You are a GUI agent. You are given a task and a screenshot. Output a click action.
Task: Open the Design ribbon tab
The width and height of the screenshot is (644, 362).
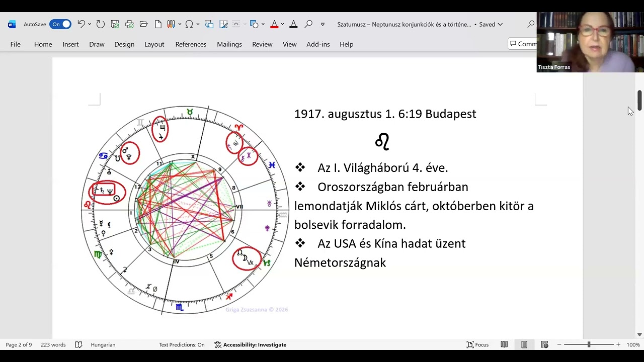(124, 44)
